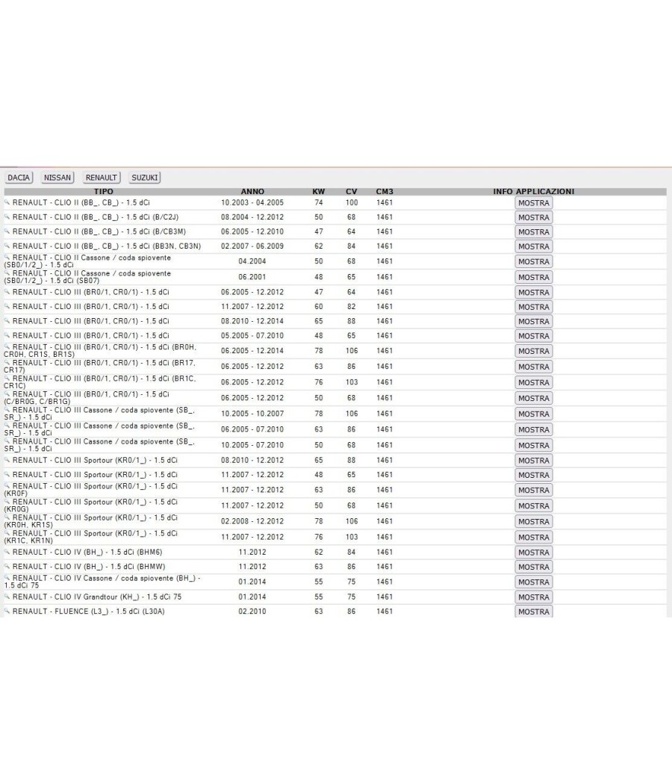The height and width of the screenshot is (784, 672).
Task: Click magnifier icon beside CLIO III (BR0H, CR0H, CR1S, BR1S)
Action: click(7, 347)
